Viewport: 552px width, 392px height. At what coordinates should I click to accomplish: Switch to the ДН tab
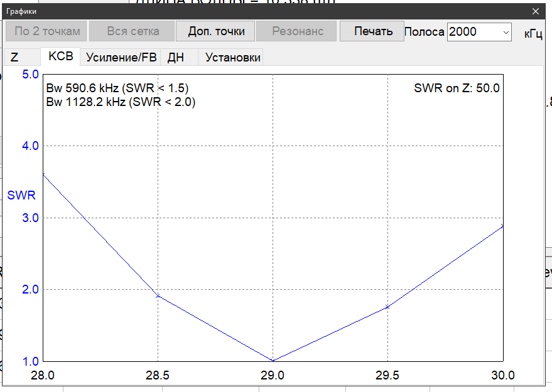(176, 57)
